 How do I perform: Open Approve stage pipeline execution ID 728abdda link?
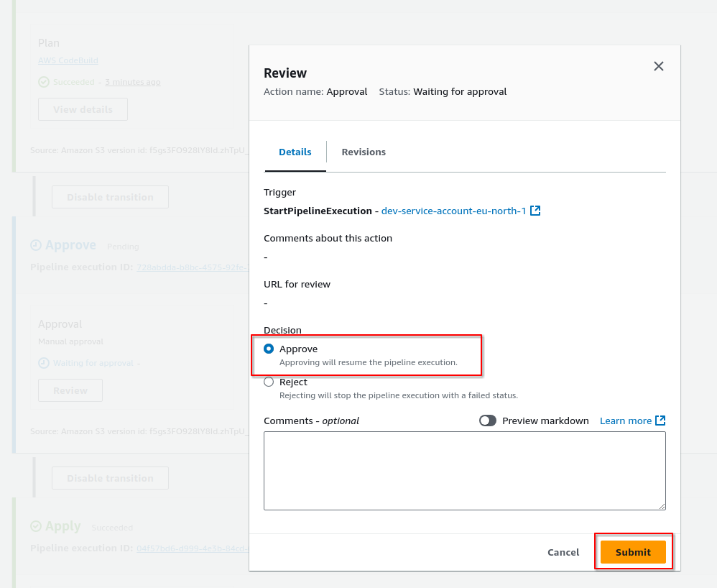193,267
